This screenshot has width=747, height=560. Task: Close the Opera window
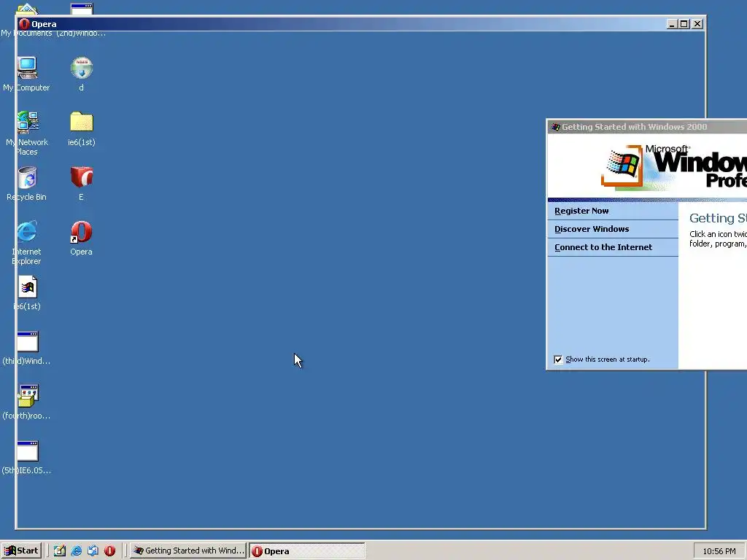[697, 24]
